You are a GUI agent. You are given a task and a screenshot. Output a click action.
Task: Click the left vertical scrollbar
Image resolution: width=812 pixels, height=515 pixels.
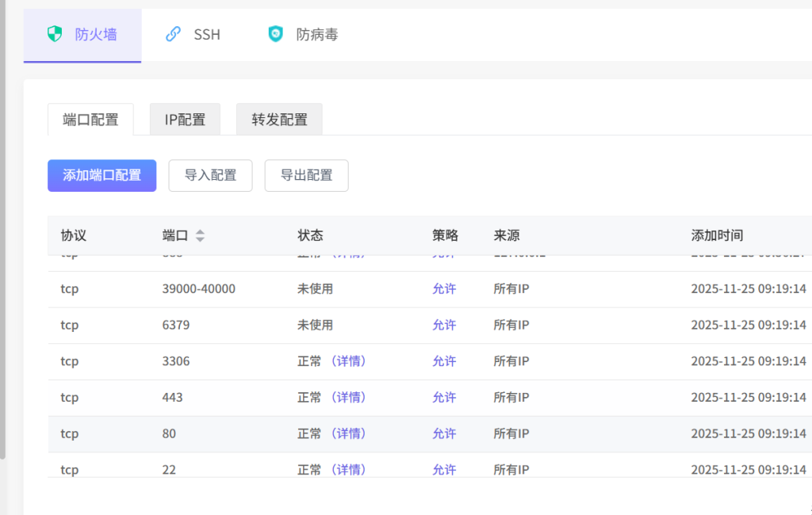2,238
